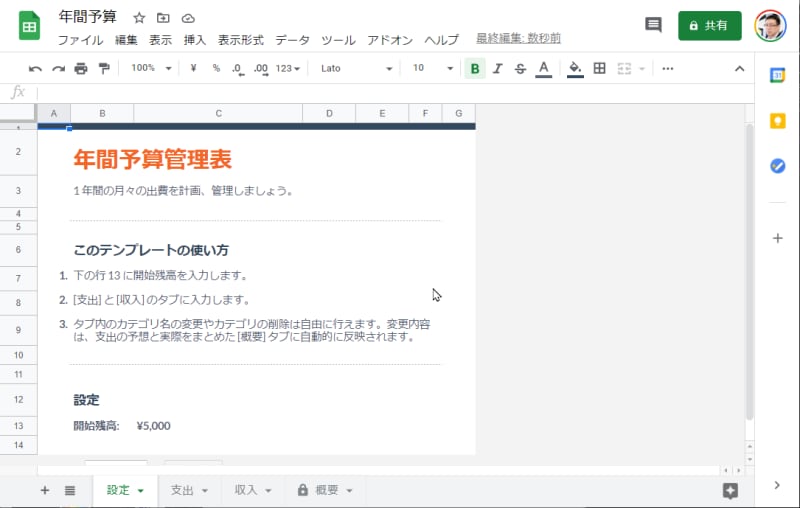Open the borders tool
Image resolution: width=800 pixels, height=508 pixels.
599,68
